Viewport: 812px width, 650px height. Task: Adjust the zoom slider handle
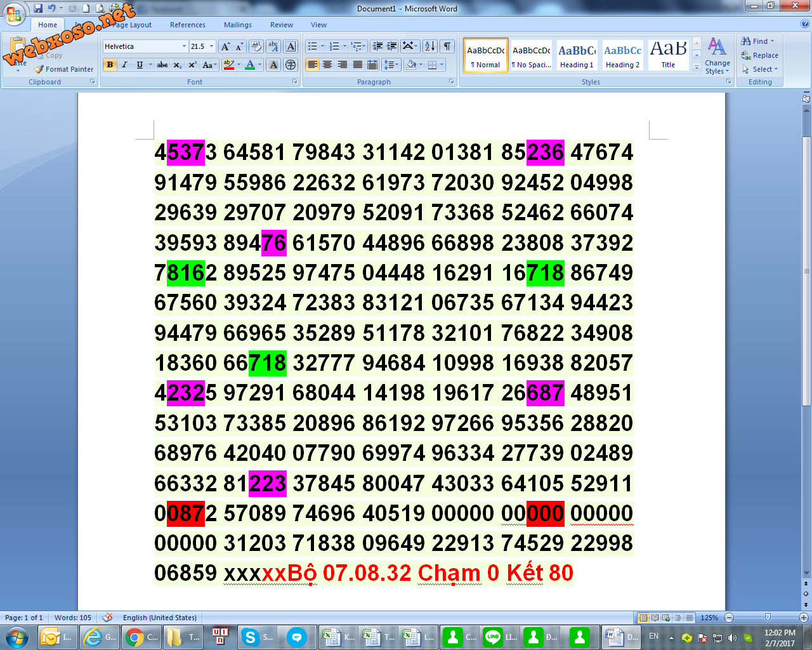click(x=768, y=618)
